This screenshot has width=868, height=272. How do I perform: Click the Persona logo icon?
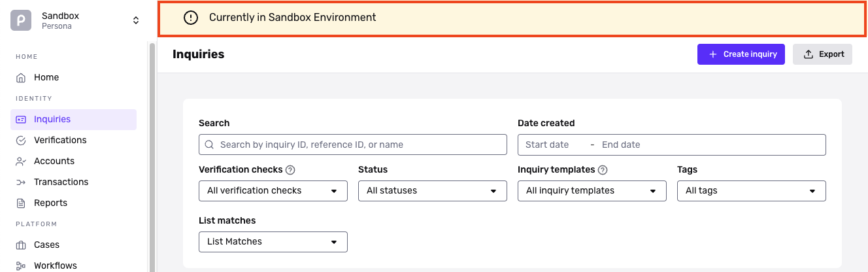pyautogui.click(x=21, y=20)
